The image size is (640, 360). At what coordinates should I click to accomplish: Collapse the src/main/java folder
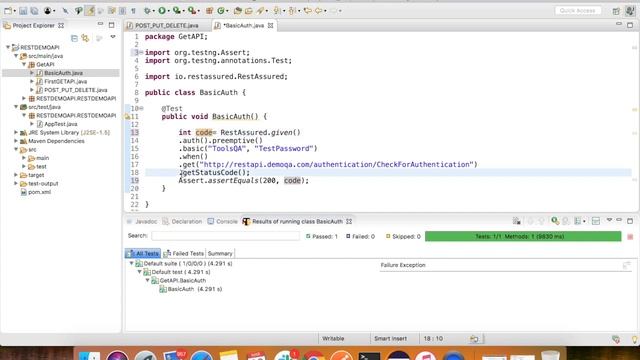tap(16, 56)
